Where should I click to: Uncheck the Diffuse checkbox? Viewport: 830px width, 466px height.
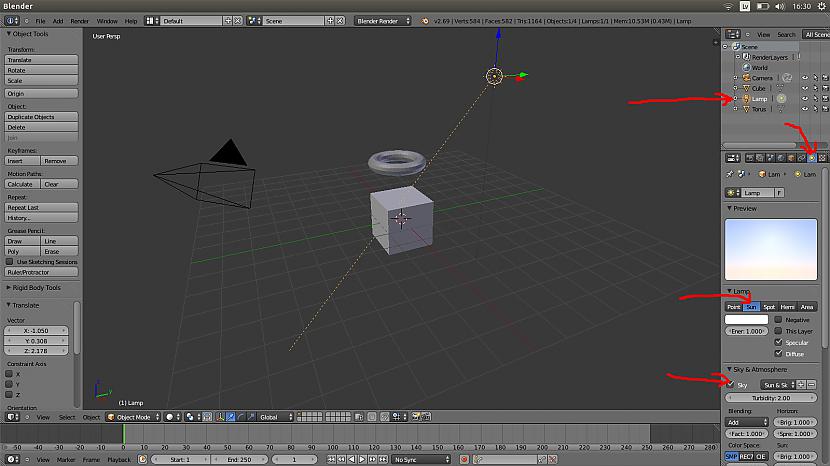pyautogui.click(x=778, y=353)
